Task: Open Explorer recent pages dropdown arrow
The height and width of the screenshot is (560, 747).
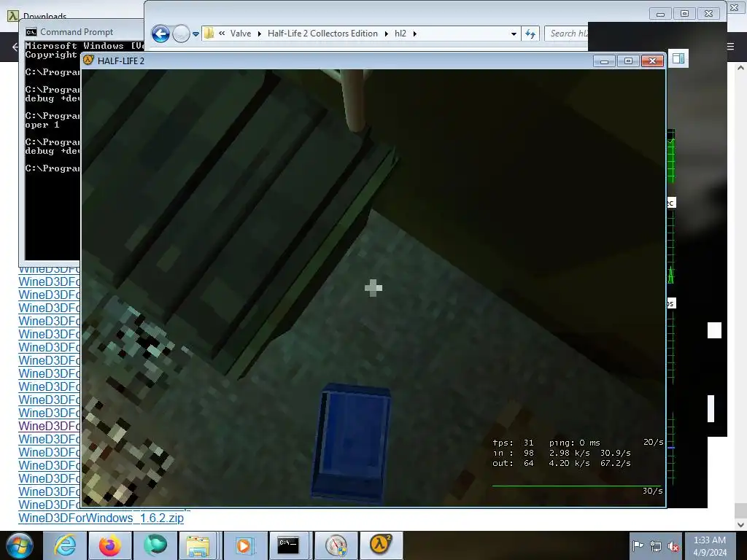Action: (196, 34)
